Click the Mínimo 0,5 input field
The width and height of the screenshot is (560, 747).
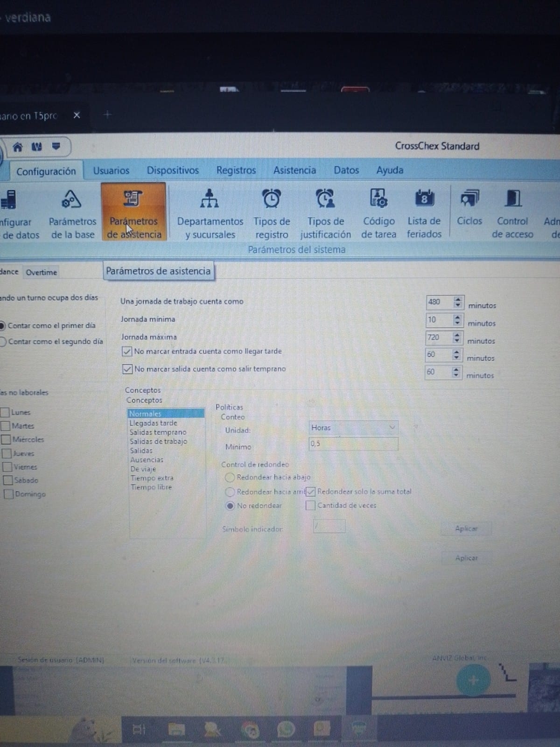353,444
